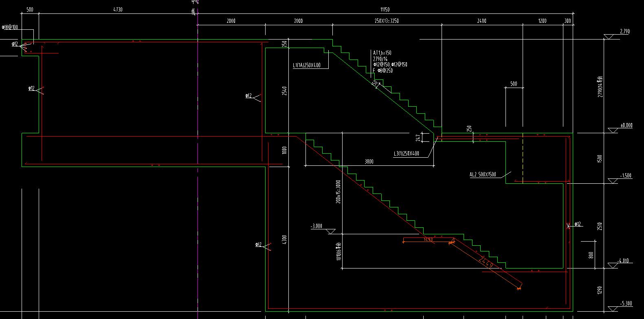The height and width of the screenshot is (319, 644).
Task: Pick the 300 dimension text
Action: 568,21
